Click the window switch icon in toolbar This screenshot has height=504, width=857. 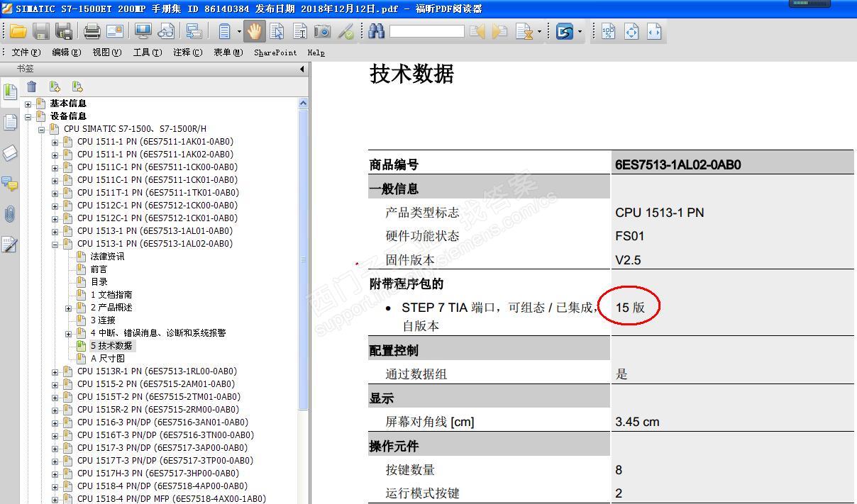[194, 31]
